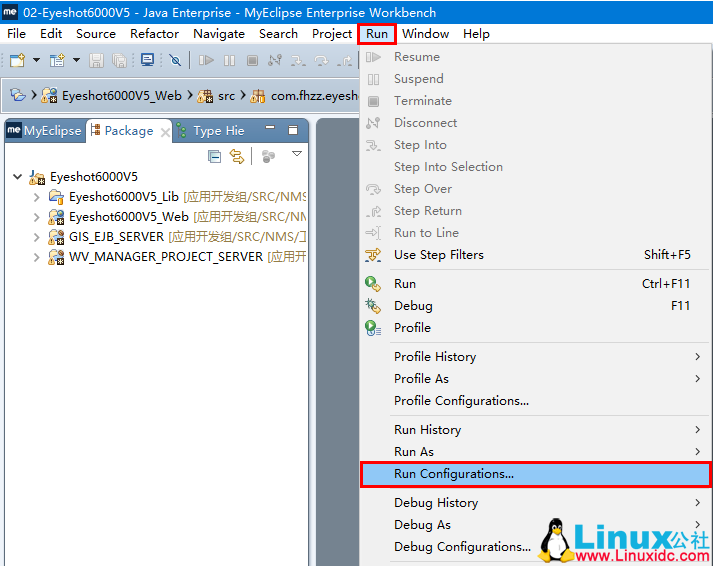Close the Package explorer tab
Viewport: 714px width, 566px height.
point(165,132)
